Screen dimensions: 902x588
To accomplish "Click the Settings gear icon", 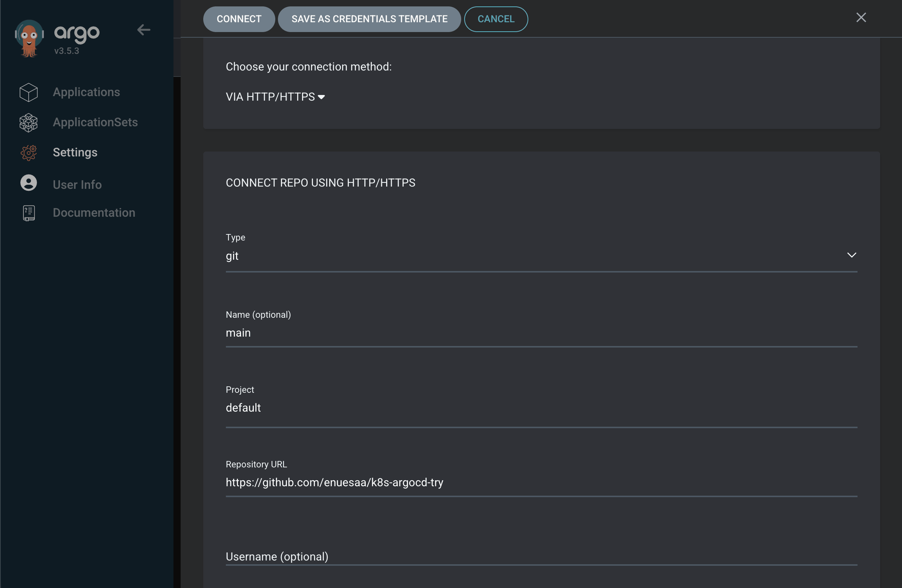I will click(28, 153).
